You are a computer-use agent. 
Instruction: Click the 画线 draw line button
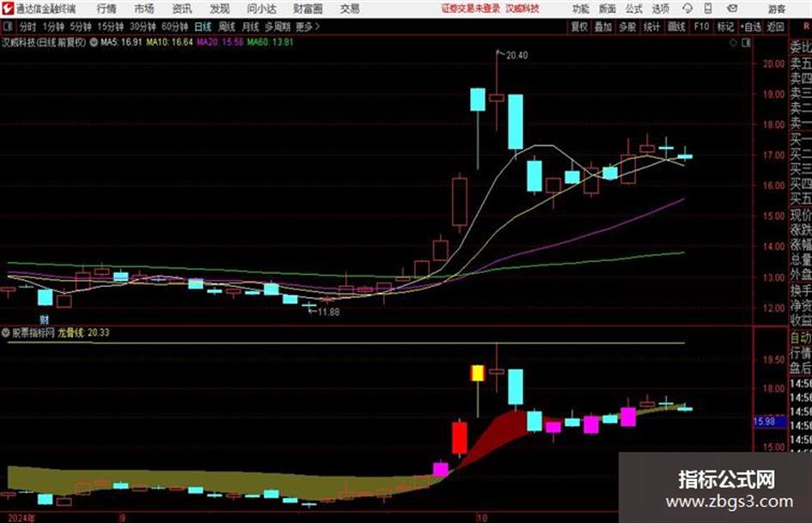click(676, 27)
